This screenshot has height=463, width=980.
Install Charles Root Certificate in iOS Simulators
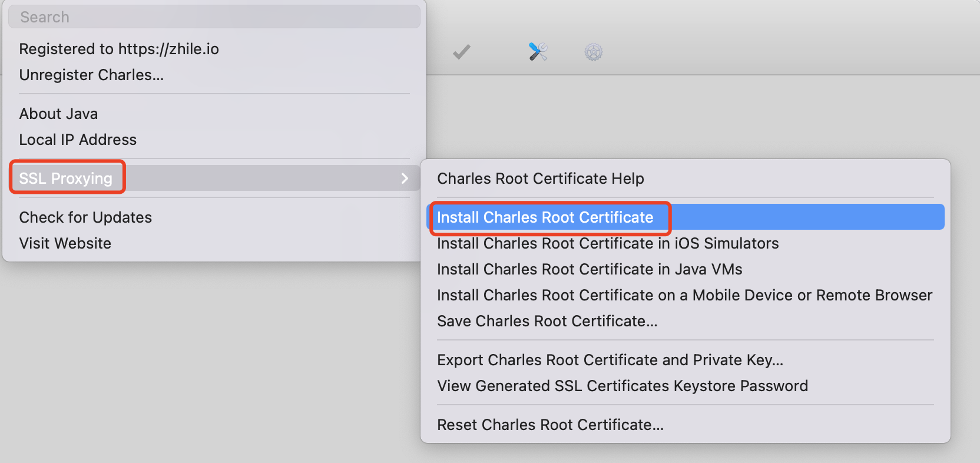tap(607, 243)
